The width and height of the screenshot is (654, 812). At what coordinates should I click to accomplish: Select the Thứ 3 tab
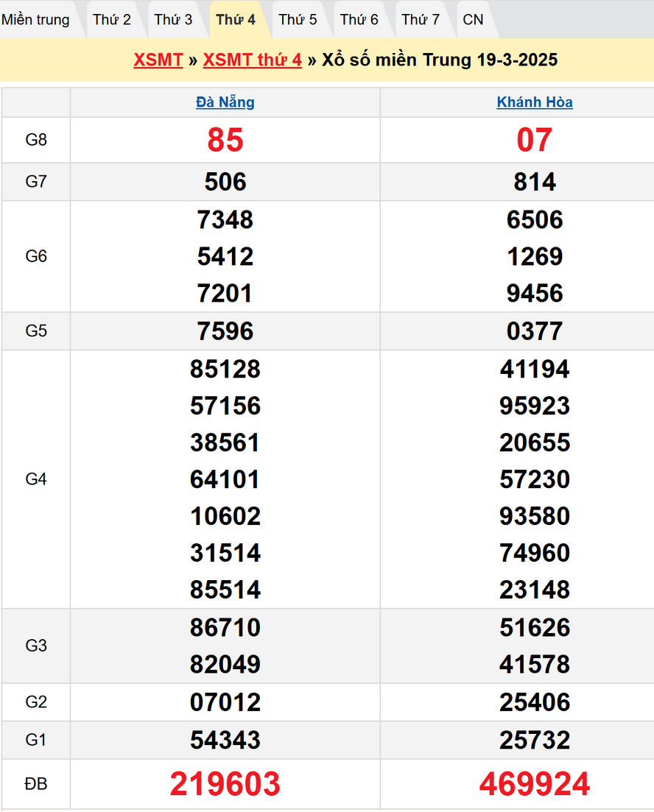click(173, 20)
